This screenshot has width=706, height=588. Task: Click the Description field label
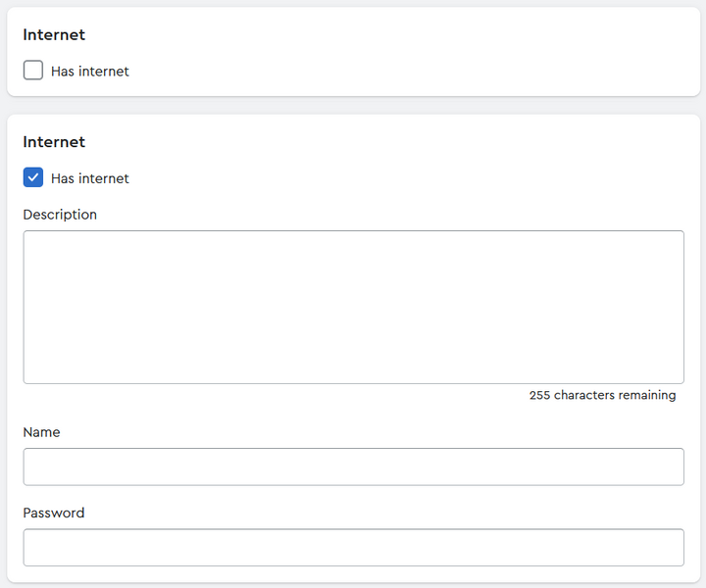click(60, 215)
